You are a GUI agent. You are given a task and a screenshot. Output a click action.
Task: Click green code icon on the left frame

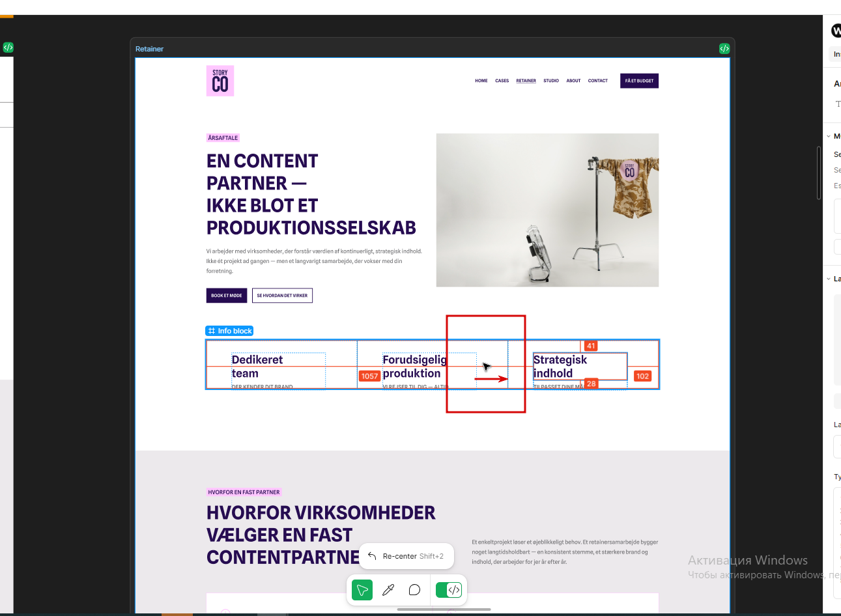tap(8, 48)
